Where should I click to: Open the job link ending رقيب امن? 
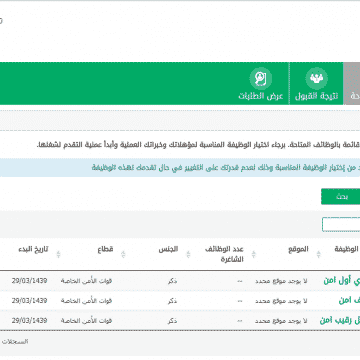[340, 321]
